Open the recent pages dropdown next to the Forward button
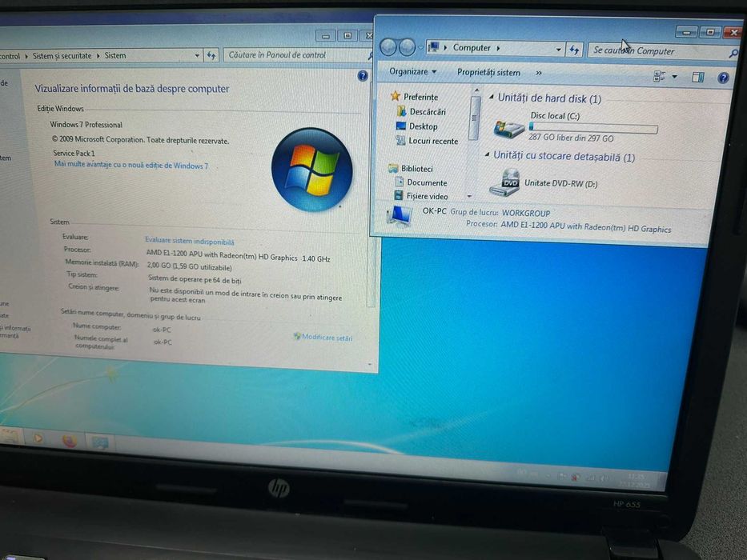This screenshot has width=747, height=560. pyautogui.click(x=420, y=47)
